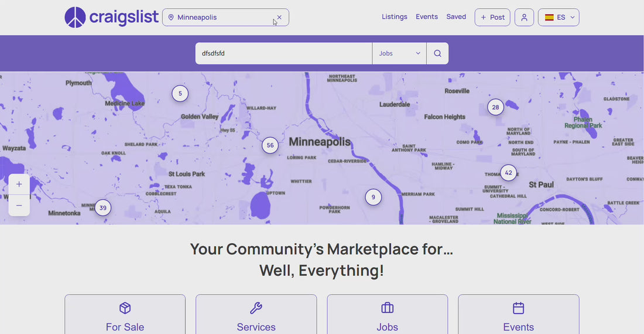
Task: Open the Saved link in navigation
Action: pyautogui.click(x=456, y=17)
